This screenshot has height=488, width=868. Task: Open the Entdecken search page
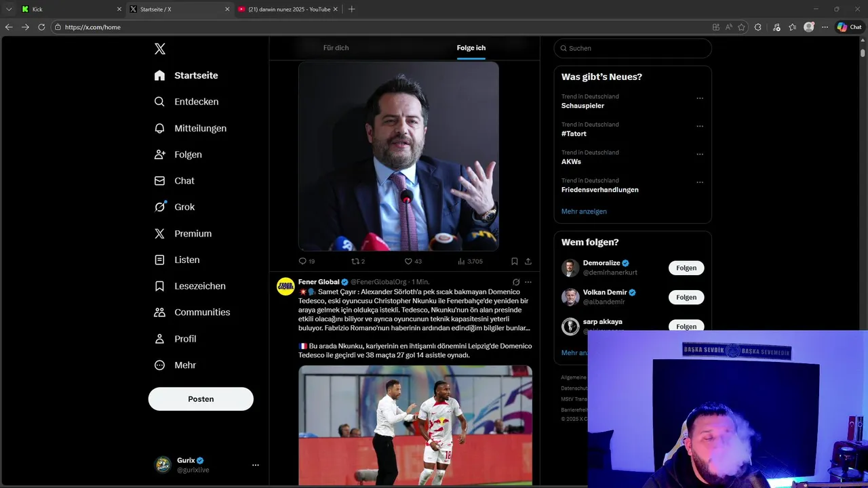(x=186, y=102)
